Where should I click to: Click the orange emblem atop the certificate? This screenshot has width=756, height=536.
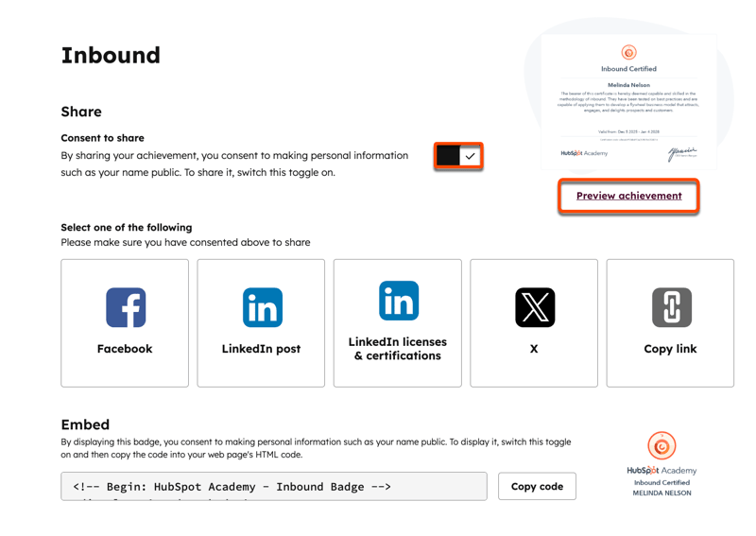[x=628, y=53]
